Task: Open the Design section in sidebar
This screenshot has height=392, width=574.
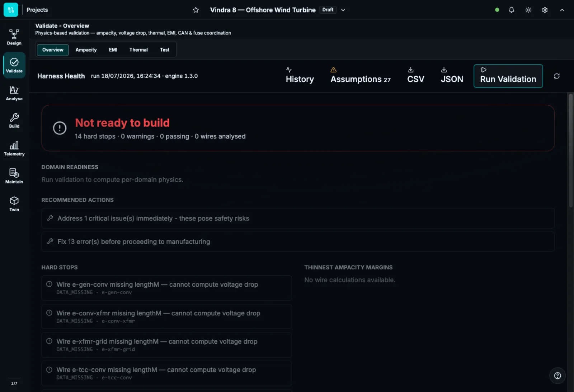Action: 14,37
